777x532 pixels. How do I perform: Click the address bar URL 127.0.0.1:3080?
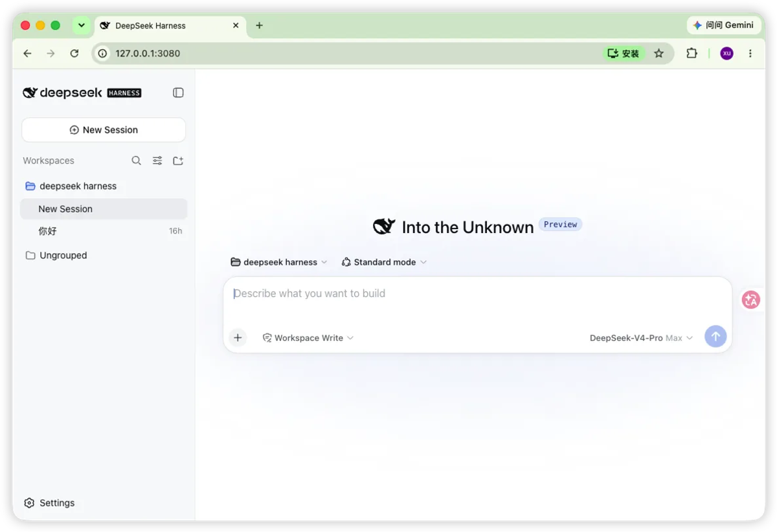[x=148, y=53]
